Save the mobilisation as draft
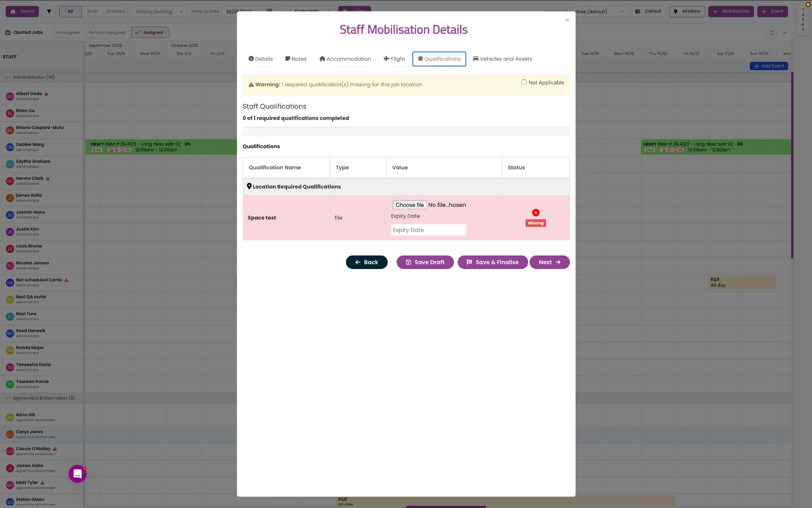Image resolution: width=812 pixels, height=508 pixels. click(425, 262)
